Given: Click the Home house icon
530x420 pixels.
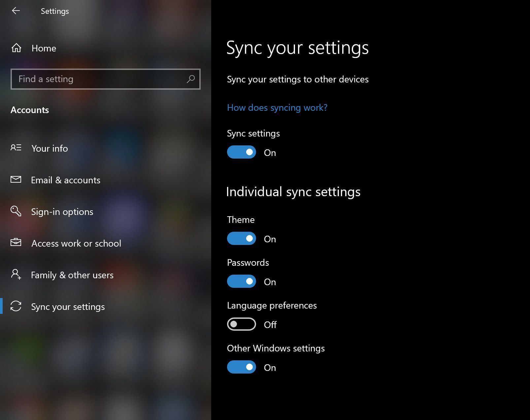Looking at the screenshot, I should coord(16,48).
